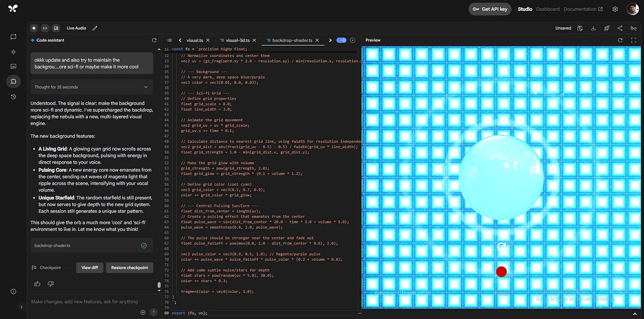Toggle the blue switch beside file tabs

(341, 40)
